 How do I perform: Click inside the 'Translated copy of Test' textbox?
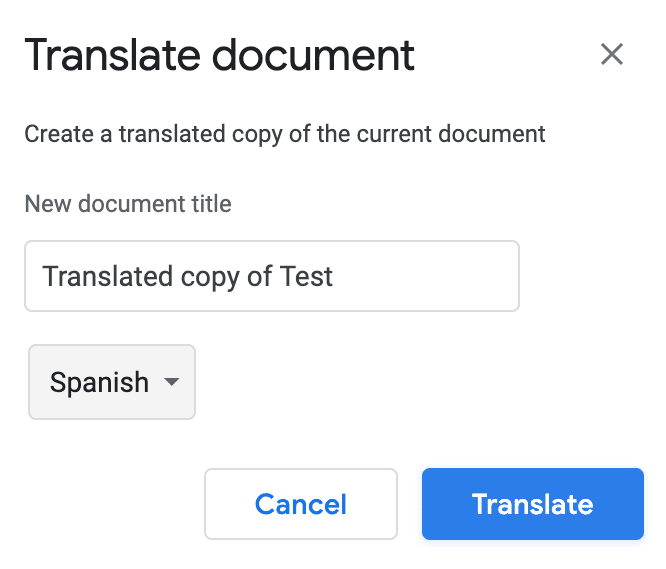click(272, 276)
